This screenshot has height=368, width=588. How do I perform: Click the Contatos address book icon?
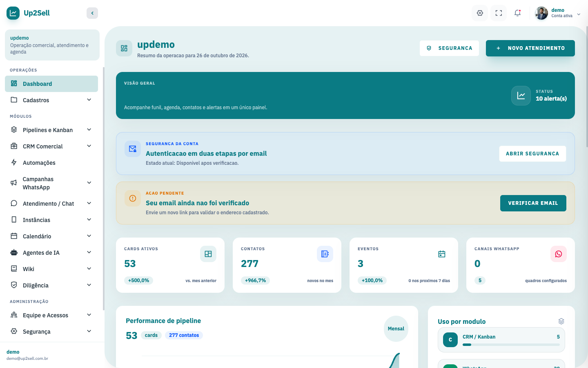click(325, 254)
